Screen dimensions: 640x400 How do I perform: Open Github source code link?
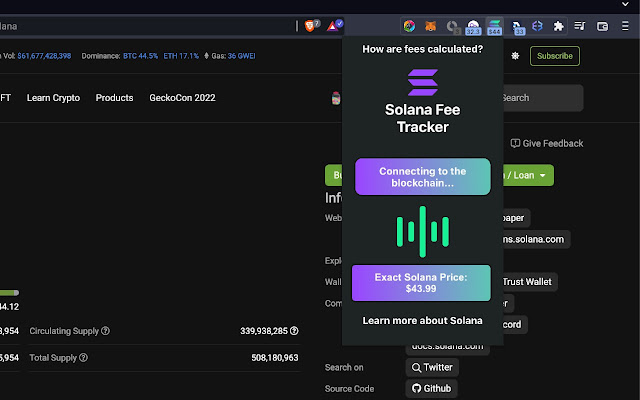[431, 388]
